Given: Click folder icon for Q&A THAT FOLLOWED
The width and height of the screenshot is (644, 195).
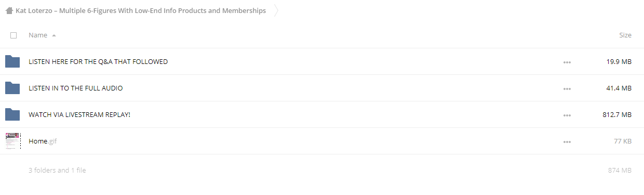Looking at the screenshot, I should (x=12, y=61).
